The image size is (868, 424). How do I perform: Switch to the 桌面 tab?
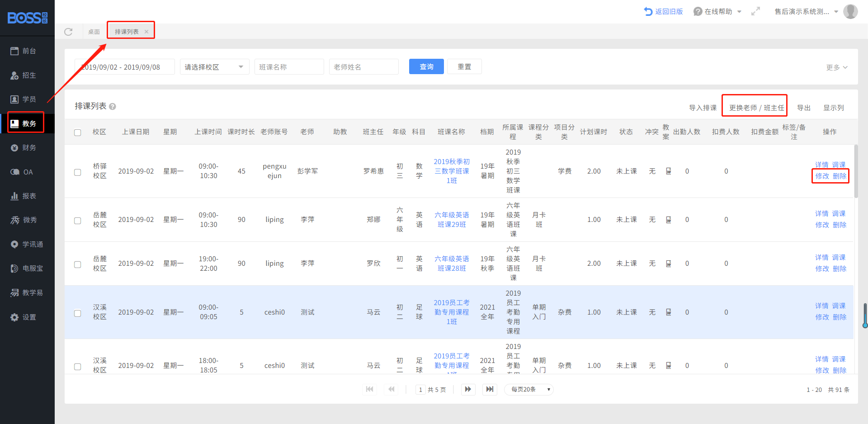pos(94,32)
